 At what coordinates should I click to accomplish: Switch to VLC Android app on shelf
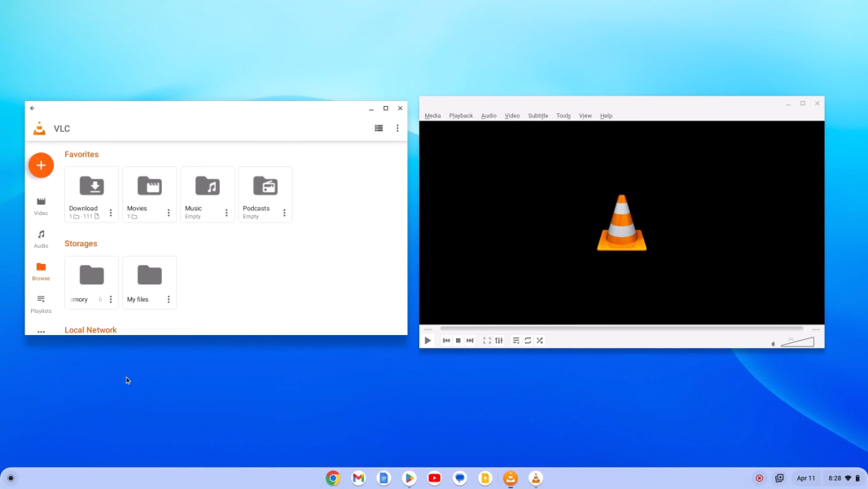point(511,478)
